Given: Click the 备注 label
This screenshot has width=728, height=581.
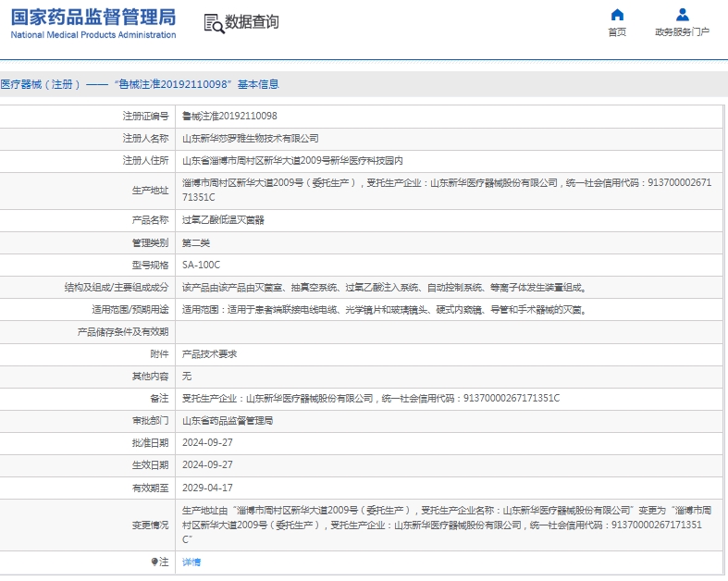Looking at the screenshot, I should click(159, 399).
